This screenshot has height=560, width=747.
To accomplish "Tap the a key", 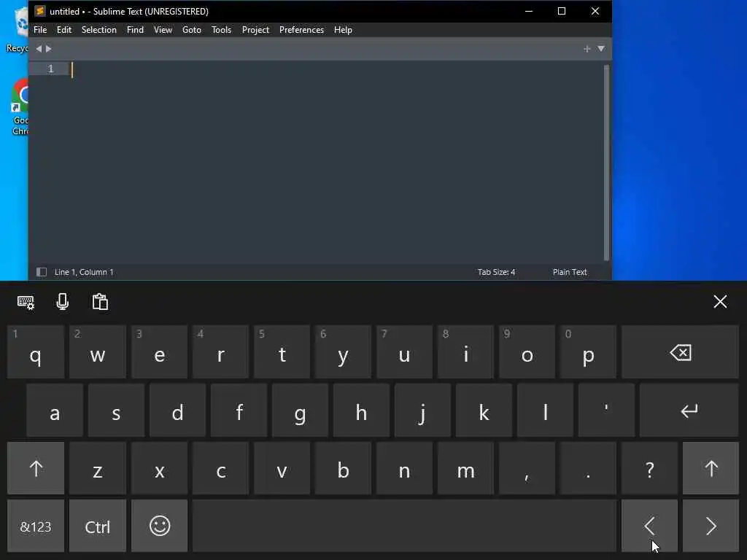I will pos(55,411).
